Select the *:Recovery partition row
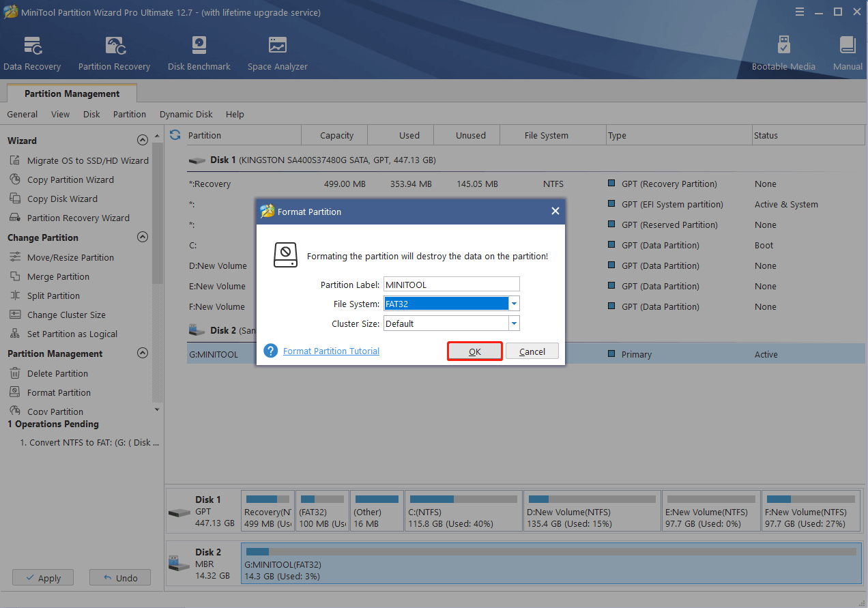This screenshot has height=608, width=868. pos(526,184)
